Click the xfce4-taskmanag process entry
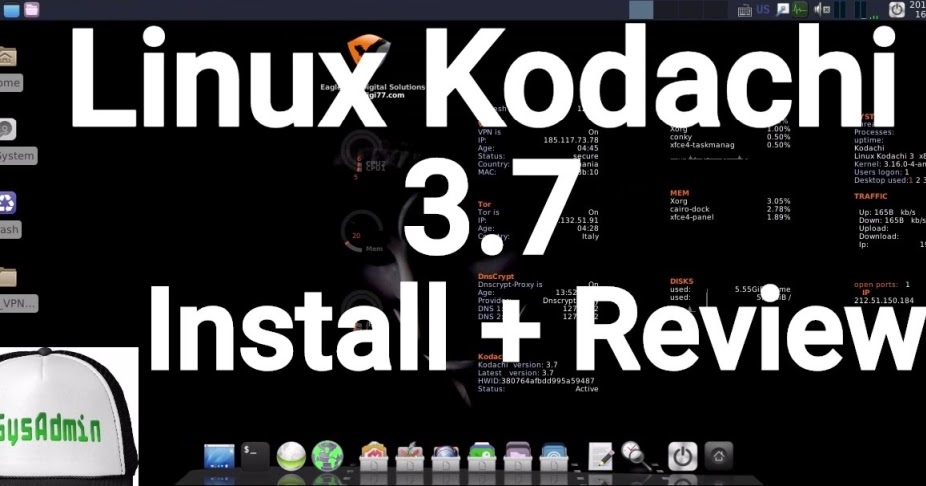 [730, 145]
